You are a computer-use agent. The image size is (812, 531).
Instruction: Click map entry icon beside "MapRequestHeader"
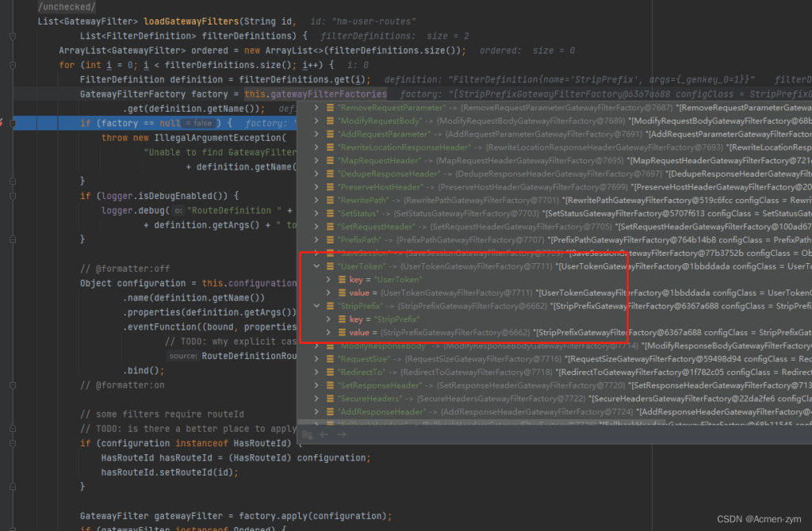coord(330,160)
